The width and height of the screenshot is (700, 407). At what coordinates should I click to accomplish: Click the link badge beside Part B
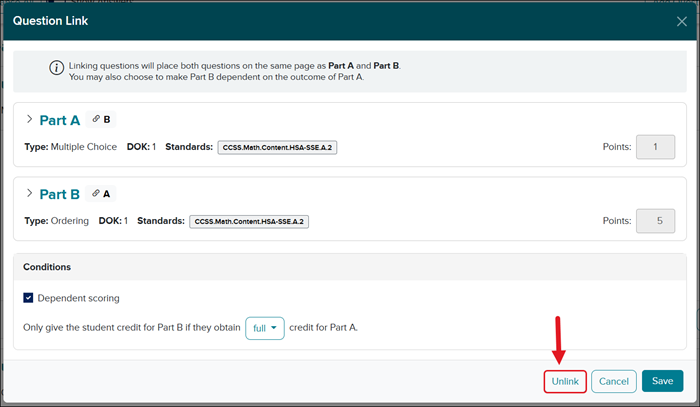tap(101, 195)
